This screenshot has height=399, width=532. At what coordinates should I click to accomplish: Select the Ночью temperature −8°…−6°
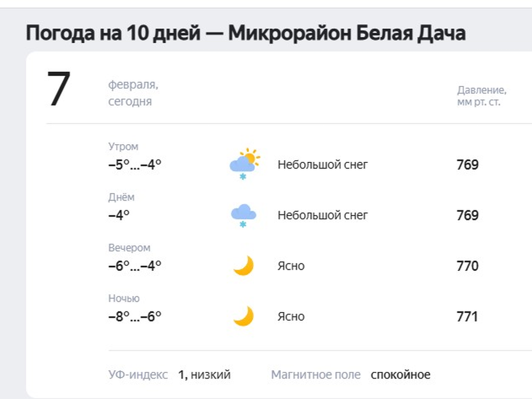(x=135, y=316)
